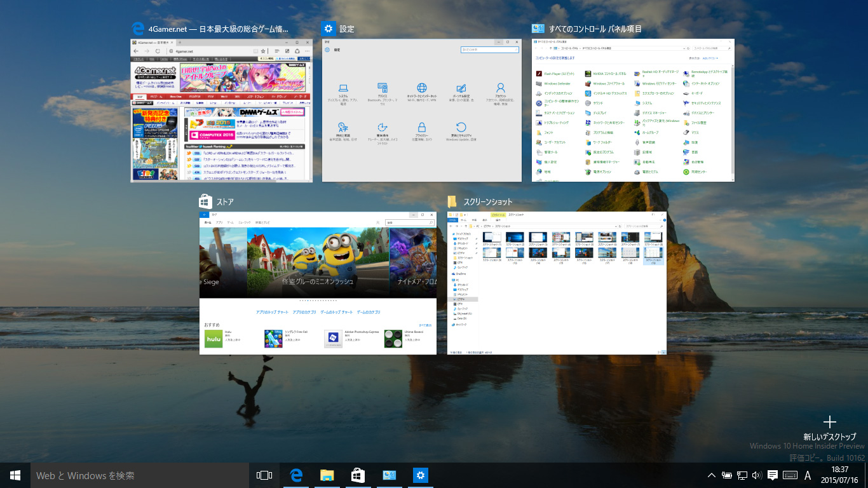This screenshot has width=868, height=488.
Task: Click the 'Web と Windows を検索' search box
Action: click(140, 475)
